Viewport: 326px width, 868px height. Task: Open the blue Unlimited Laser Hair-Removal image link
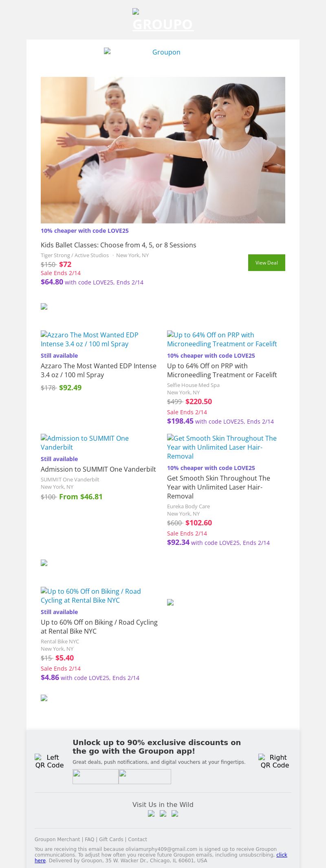[222, 447]
